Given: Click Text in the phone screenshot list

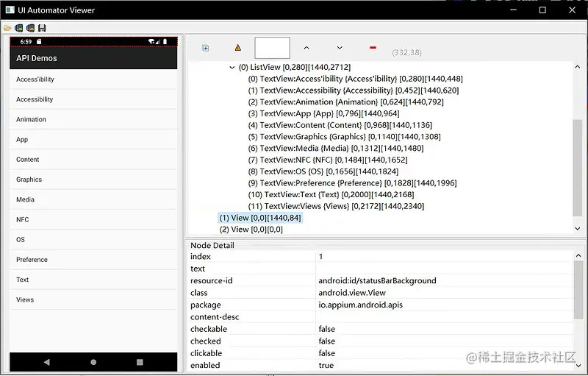Looking at the screenshot, I should [93, 280].
